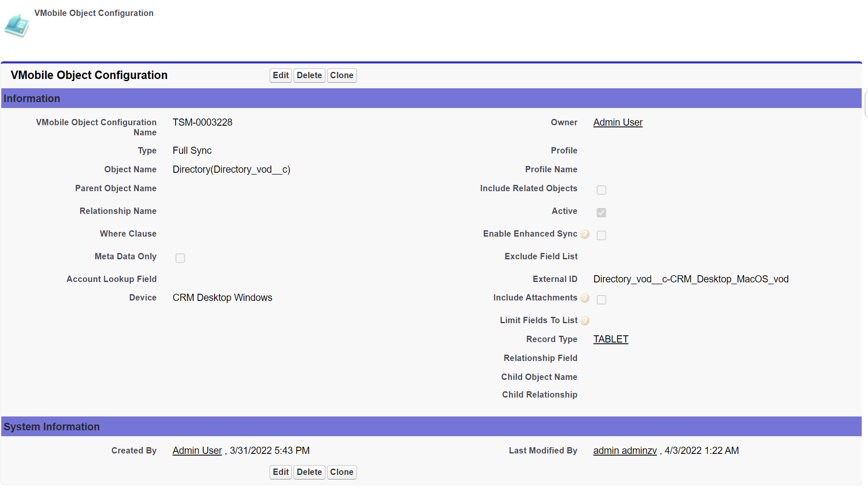868x490 pixels.
Task: Enable the Enhanced Sync checkbox
Action: click(x=601, y=235)
